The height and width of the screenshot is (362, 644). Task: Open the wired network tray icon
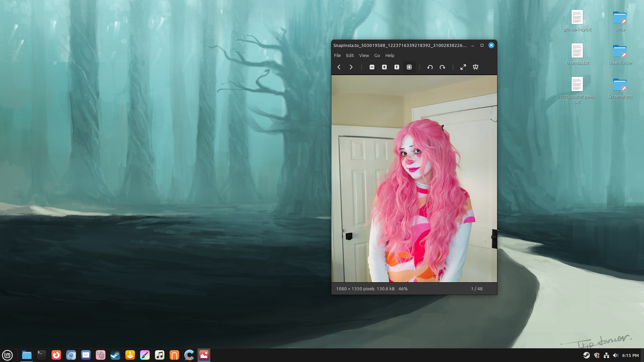(606, 356)
